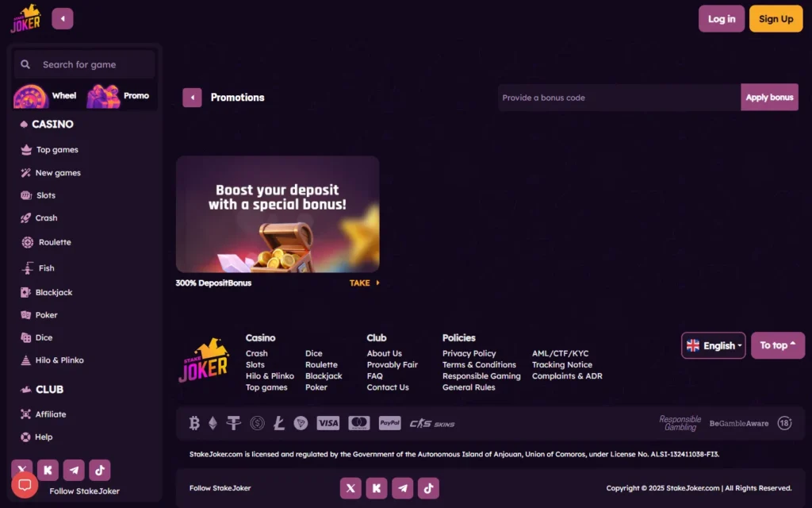Open Complaints & ADR link
The width and height of the screenshot is (812, 508).
click(568, 376)
